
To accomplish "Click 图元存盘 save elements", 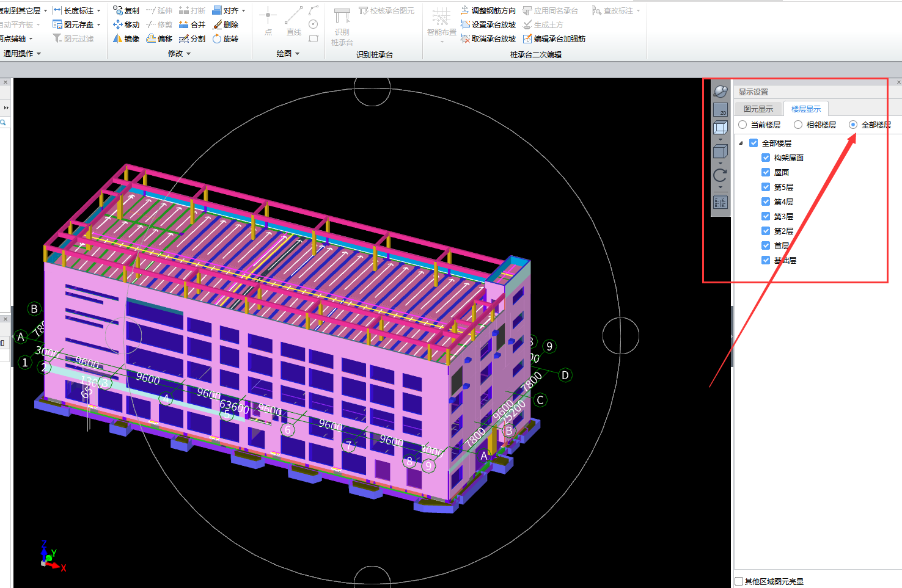I will click(73, 24).
